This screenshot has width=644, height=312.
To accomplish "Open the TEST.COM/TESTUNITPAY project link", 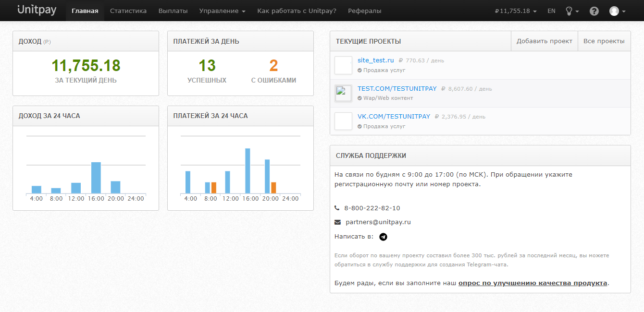I will click(397, 88).
